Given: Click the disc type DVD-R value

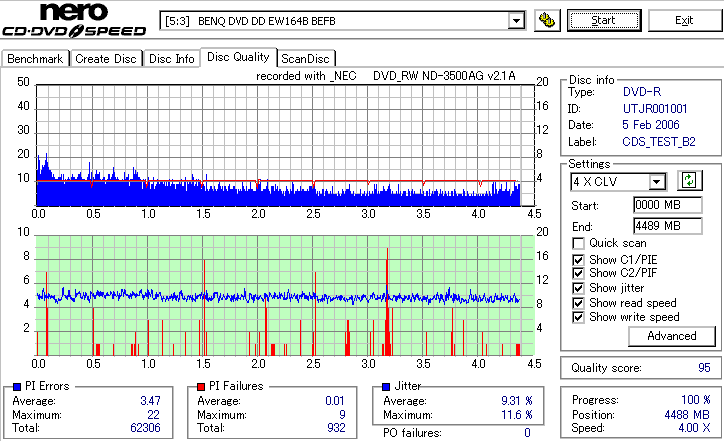Looking at the screenshot, I should pos(642,92).
